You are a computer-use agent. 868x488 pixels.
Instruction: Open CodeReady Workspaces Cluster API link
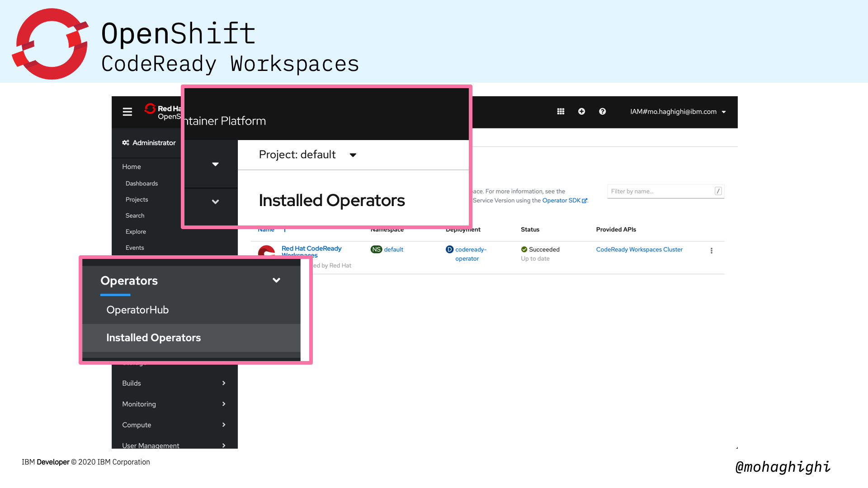(x=639, y=249)
